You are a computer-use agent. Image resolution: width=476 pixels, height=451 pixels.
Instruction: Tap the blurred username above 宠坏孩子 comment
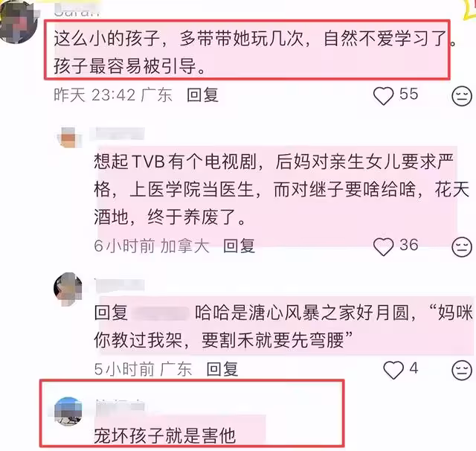pyautogui.click(x=120, y=406)
